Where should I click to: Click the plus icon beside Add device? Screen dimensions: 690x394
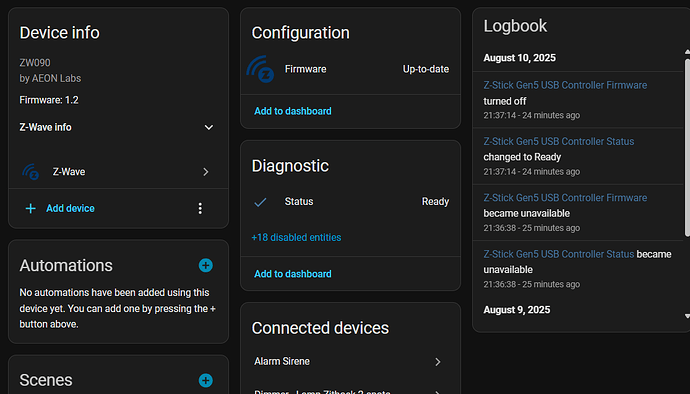click(x=30, y=208)
